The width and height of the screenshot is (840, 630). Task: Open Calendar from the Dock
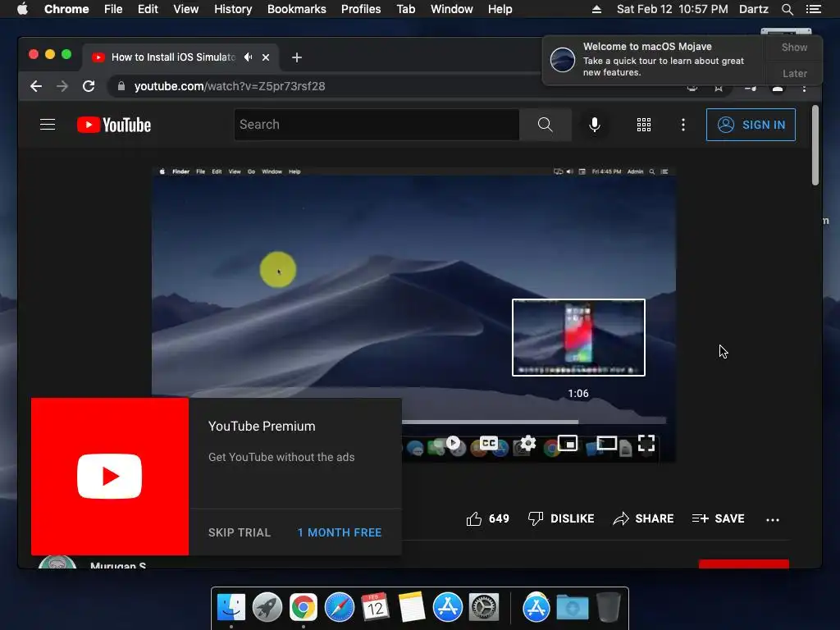[375, 608]
